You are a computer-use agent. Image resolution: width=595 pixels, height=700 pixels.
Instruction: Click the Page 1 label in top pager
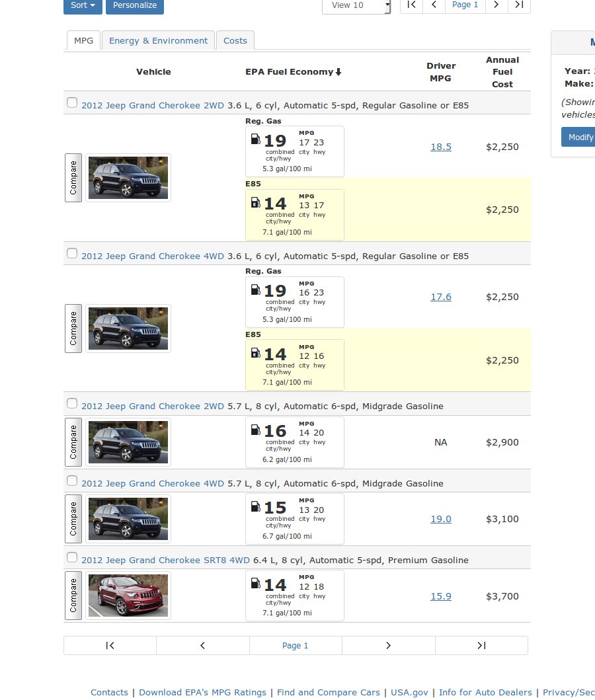click(x=465, y=5)
